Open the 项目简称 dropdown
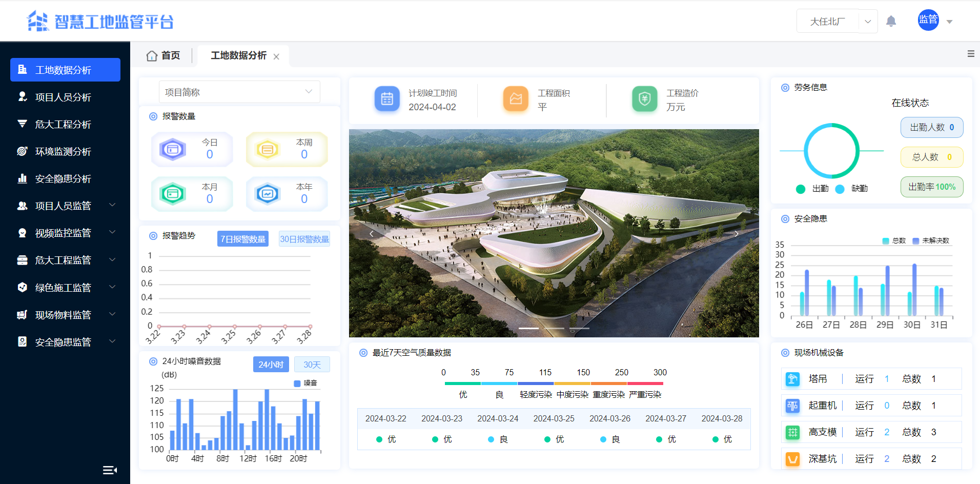This screenshot has width=980, height=484. 239,92
